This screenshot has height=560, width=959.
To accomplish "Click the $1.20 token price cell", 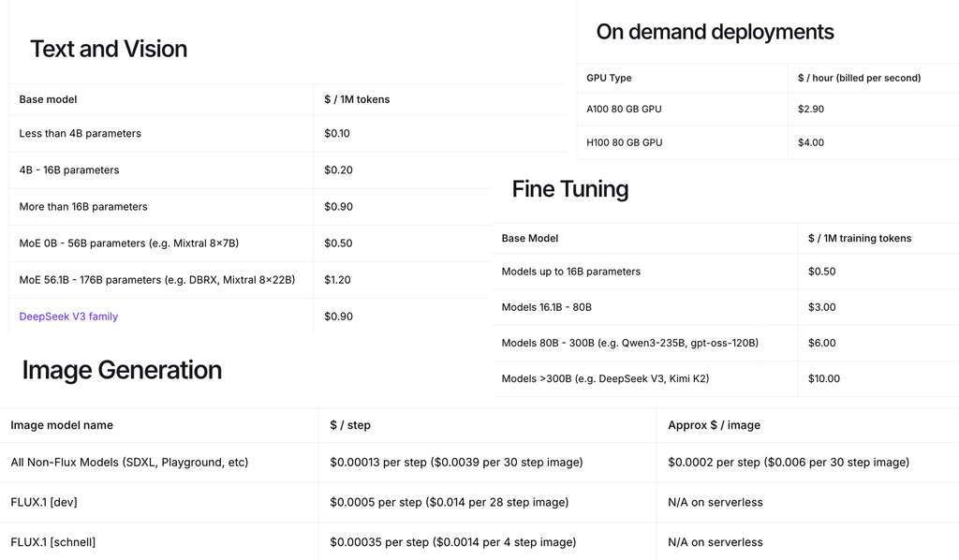I will pyautogui.click(x=338, y=280).
